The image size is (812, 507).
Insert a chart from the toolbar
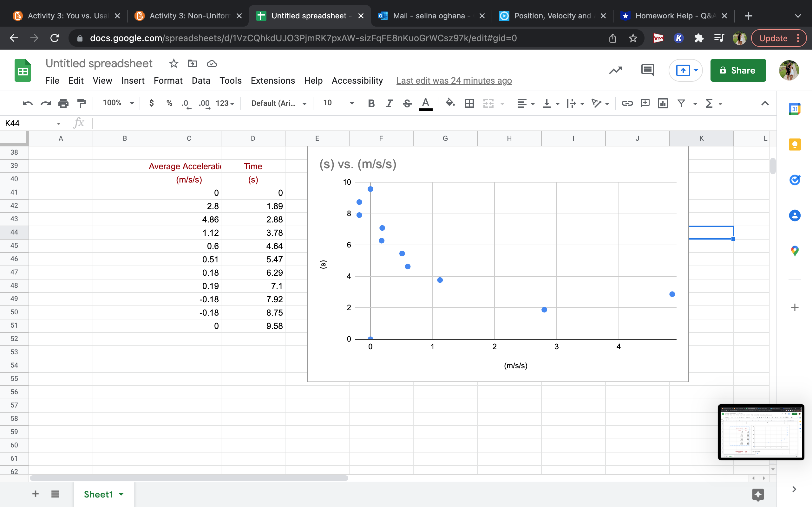[x=663, y=103]
